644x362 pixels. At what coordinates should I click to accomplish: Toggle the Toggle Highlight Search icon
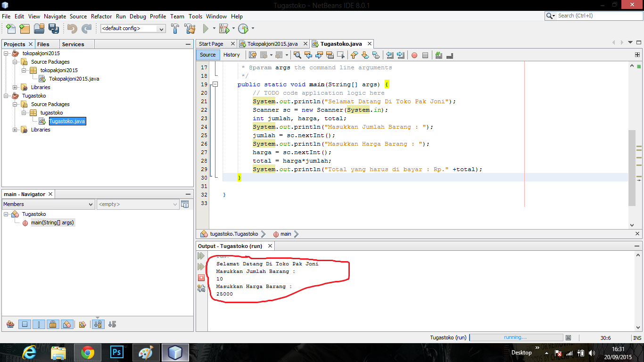438,55
